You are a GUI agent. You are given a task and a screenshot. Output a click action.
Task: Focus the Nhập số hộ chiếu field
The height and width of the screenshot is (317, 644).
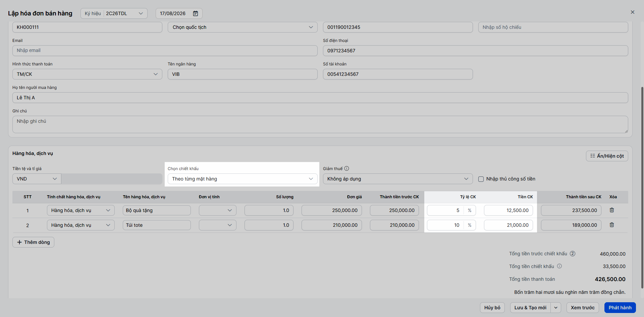(553, 27)
